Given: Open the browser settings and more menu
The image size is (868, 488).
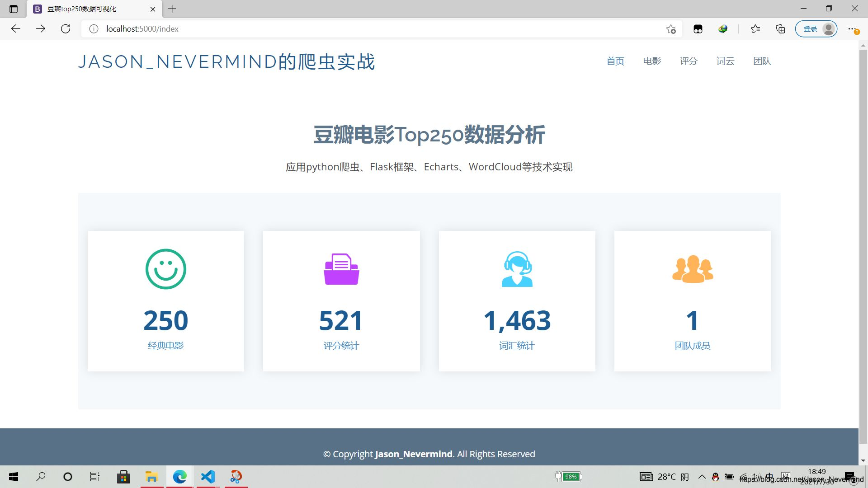Looking at the screenshot, I should click(x=853, y=29).
